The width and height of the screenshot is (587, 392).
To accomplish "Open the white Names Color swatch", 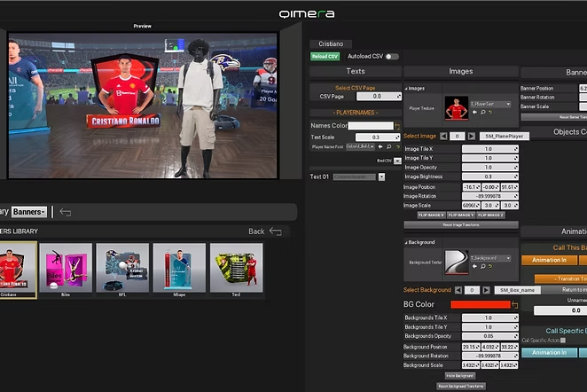I will pyautogui.click(x=371, y=126).
